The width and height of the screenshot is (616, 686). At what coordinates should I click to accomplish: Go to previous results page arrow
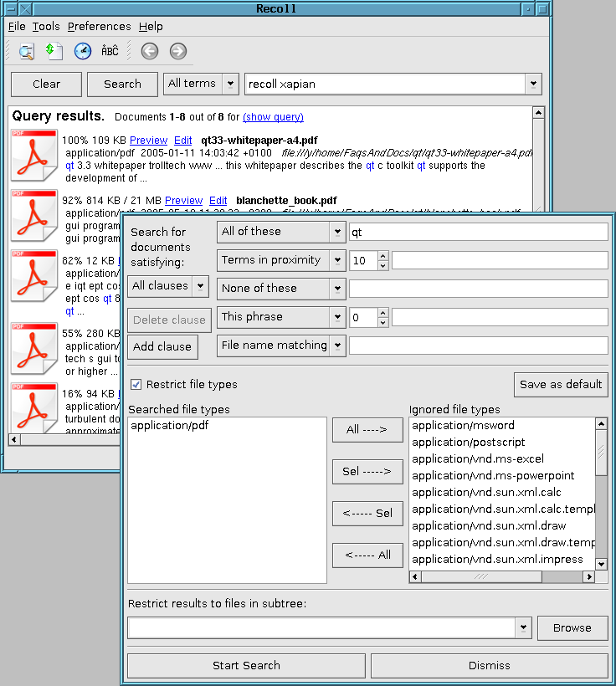coord(149,51)
